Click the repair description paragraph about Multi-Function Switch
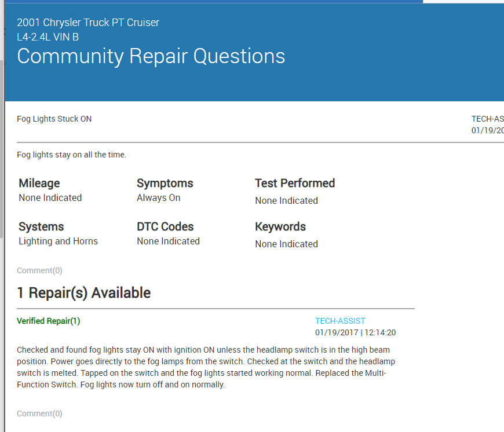 206,367
